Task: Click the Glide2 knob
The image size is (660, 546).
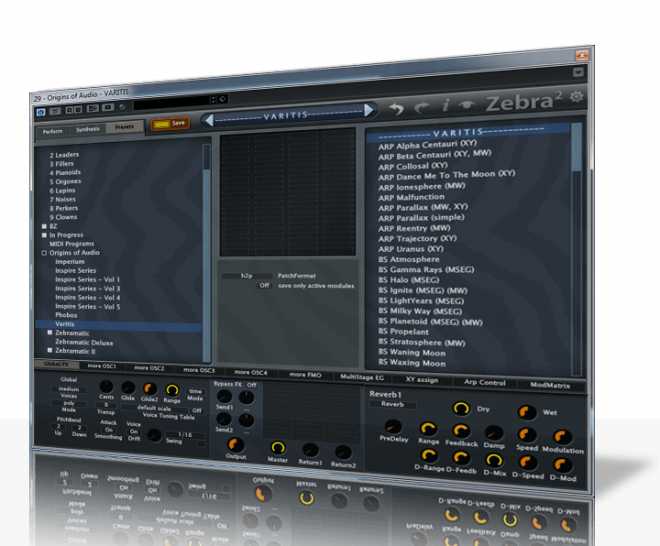Action: 149,389
